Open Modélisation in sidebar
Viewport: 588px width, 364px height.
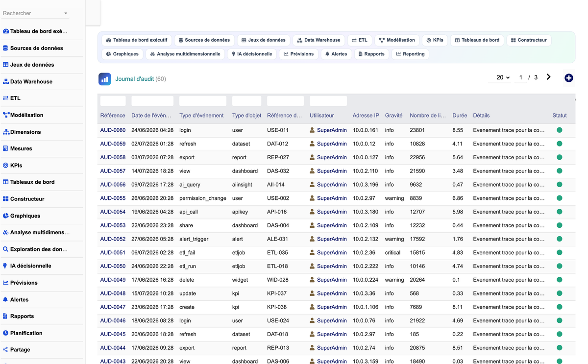[x=23, y=115]
